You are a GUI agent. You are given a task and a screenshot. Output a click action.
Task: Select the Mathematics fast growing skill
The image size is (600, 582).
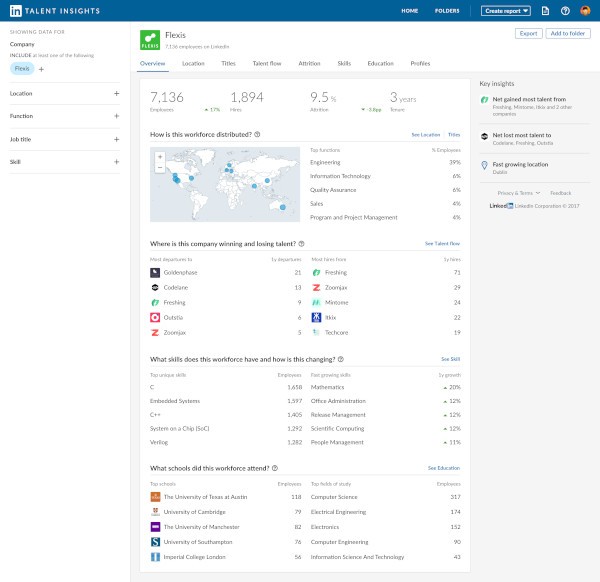point(386,387)
